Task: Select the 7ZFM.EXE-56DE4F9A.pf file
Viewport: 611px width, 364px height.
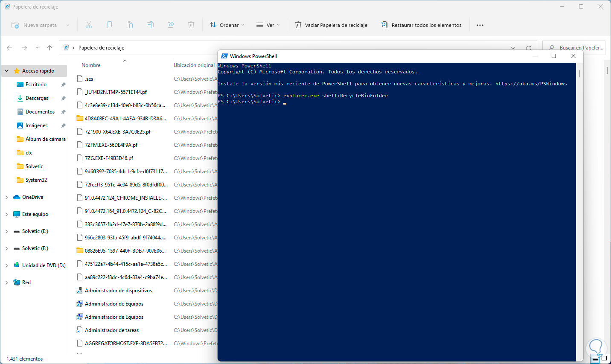Action: coord(111,145)
